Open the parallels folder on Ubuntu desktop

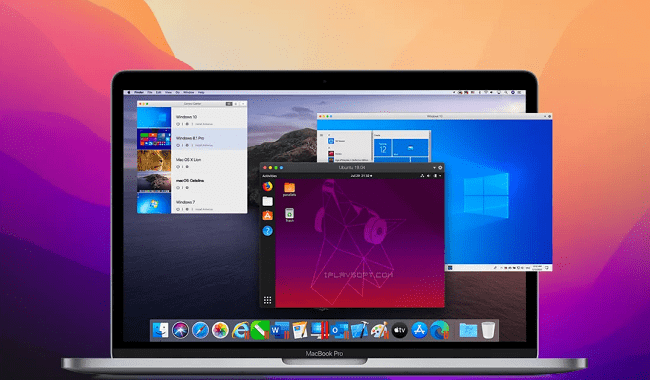289,189
